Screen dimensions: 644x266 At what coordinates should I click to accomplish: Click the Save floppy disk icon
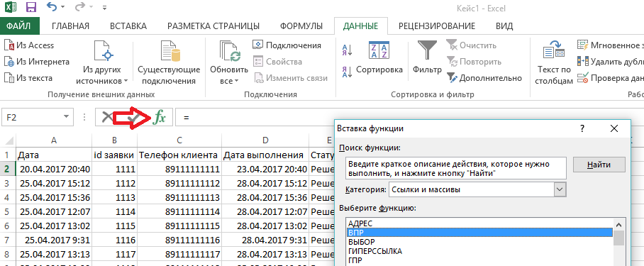pos(30,7)
